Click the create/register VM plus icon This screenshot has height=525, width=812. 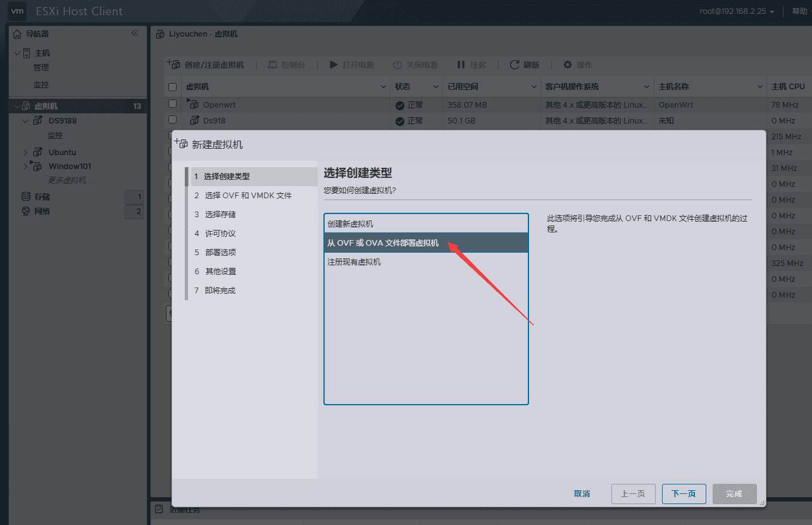click(x=173, y=64)
